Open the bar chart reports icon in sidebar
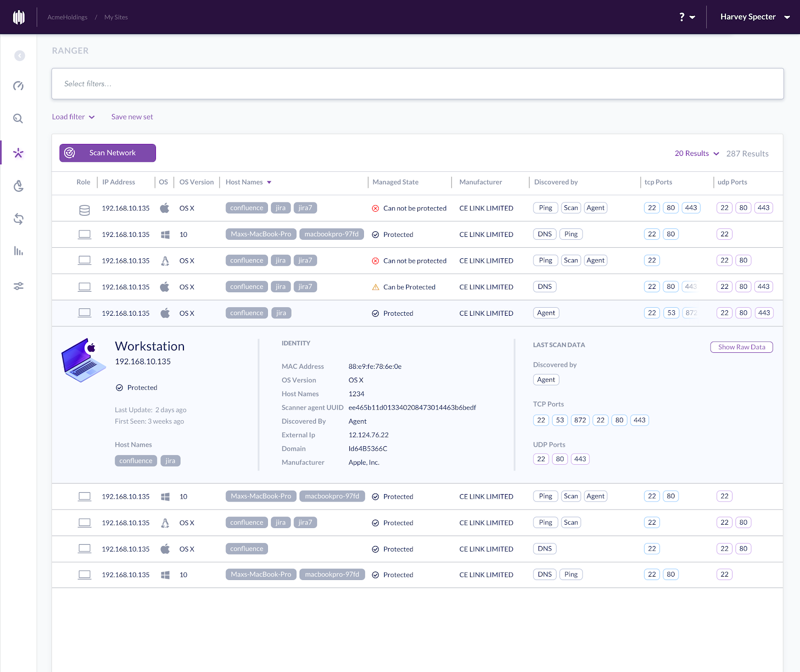 click(18, 251)
